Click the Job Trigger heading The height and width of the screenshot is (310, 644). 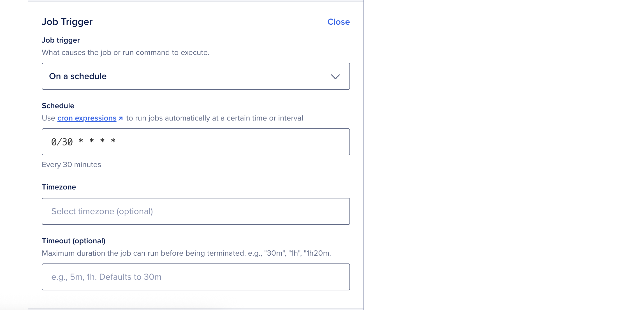click(67, 22)
